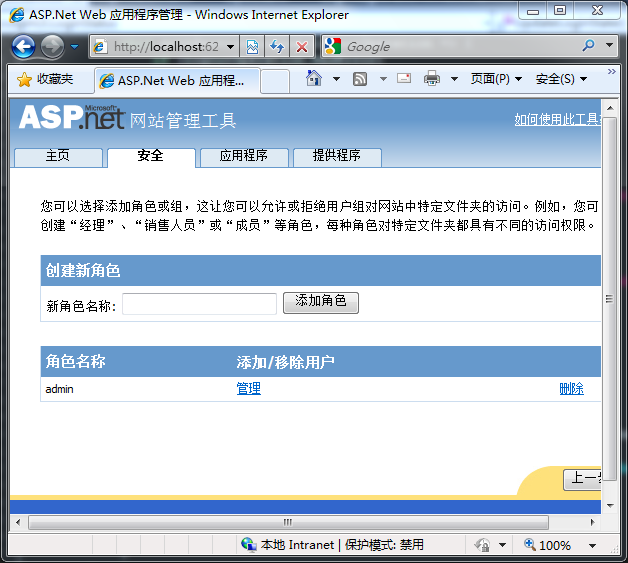This screenshot has height=563, width=628.
Task: Go back with the browser Back arrow
Action: click(23, 47)
